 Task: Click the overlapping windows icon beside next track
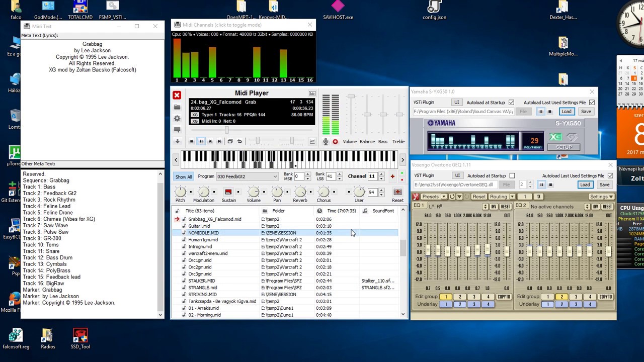tap(230, 141)
